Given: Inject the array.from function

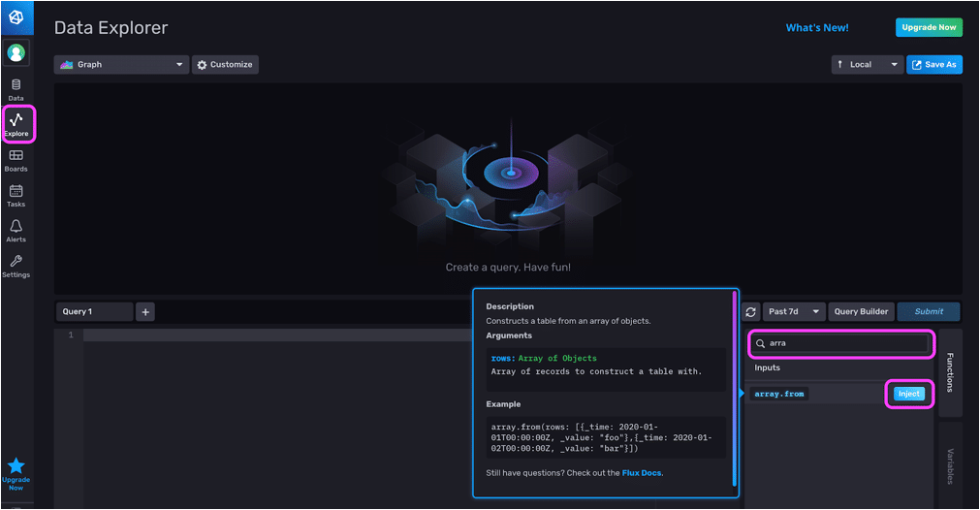Looking at the screenshot, I should [x=908, y=394].
